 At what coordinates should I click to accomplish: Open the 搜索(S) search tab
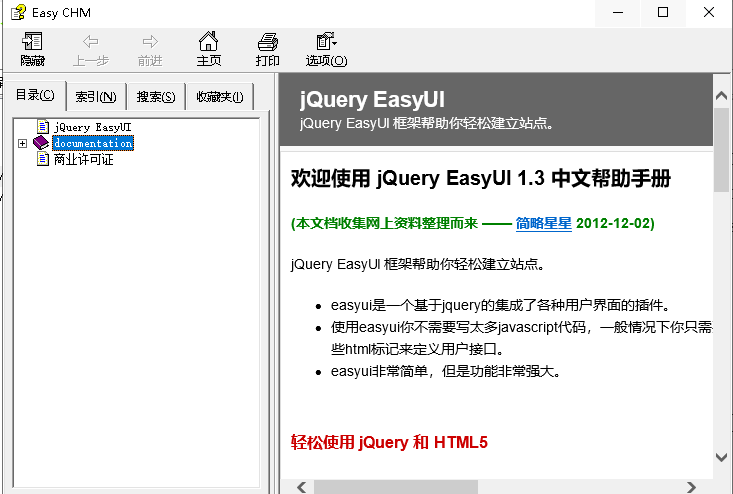[x=156, y=97]
